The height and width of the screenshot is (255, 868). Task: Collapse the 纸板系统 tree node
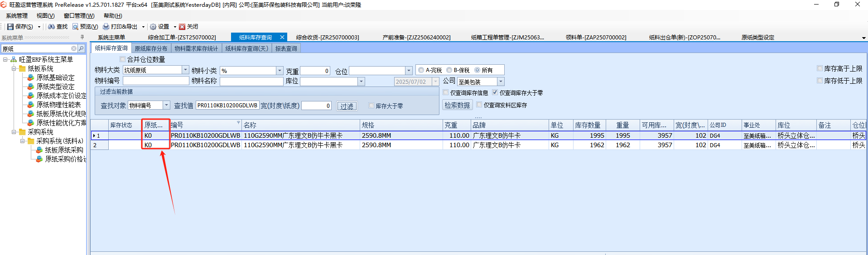point(14,68)
